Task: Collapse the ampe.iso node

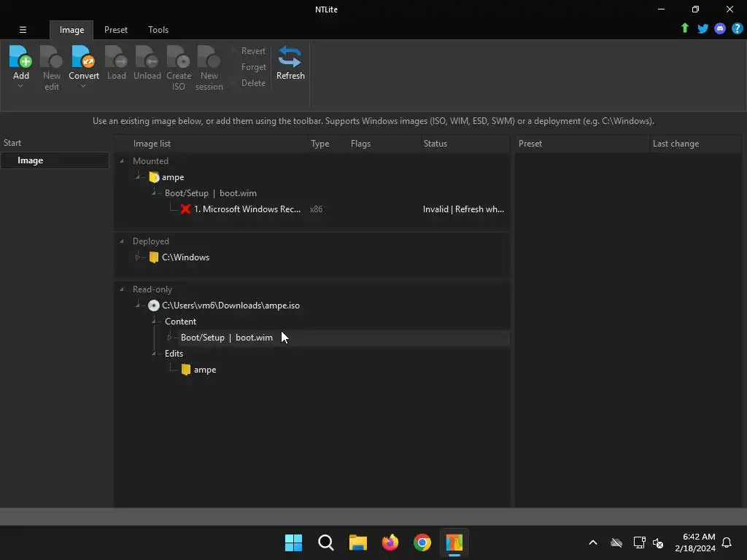Action: pos(138,306)
